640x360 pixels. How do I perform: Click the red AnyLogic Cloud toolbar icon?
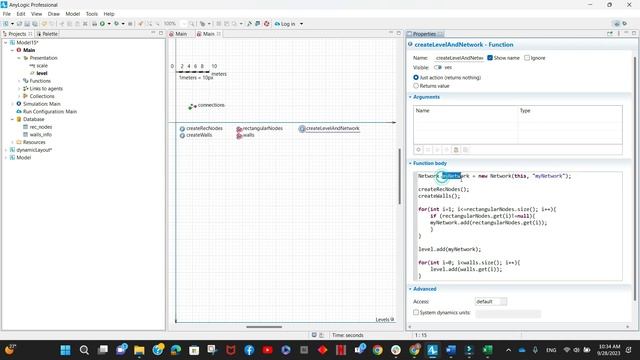point(267,24)
